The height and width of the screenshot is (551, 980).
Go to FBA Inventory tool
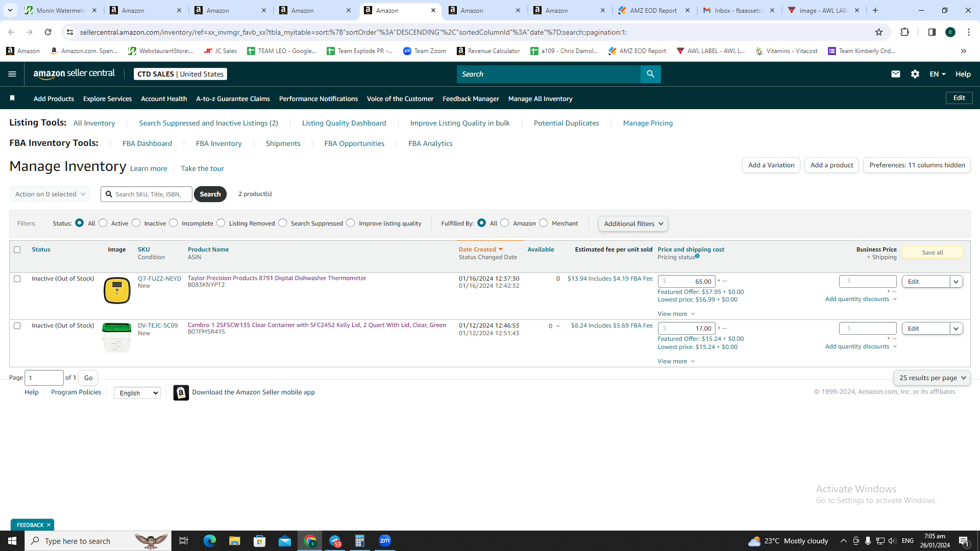pyautogui.click(x=218, y=143)
